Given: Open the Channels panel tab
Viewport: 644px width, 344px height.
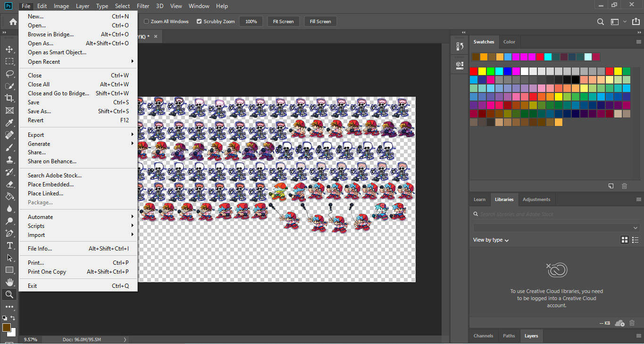Looking at the screenshot, I should click(x=483, y=336).
